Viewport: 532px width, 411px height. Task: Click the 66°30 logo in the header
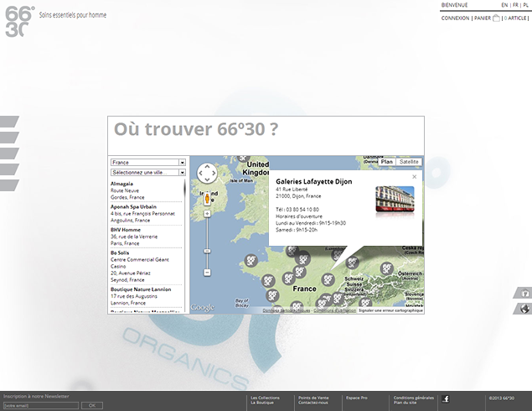[20, 22]
